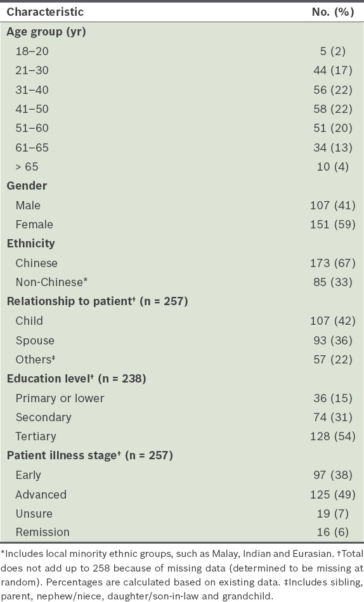
Task: Select the Advanced row value 125 (49)
Action: (x=332, y=495)
